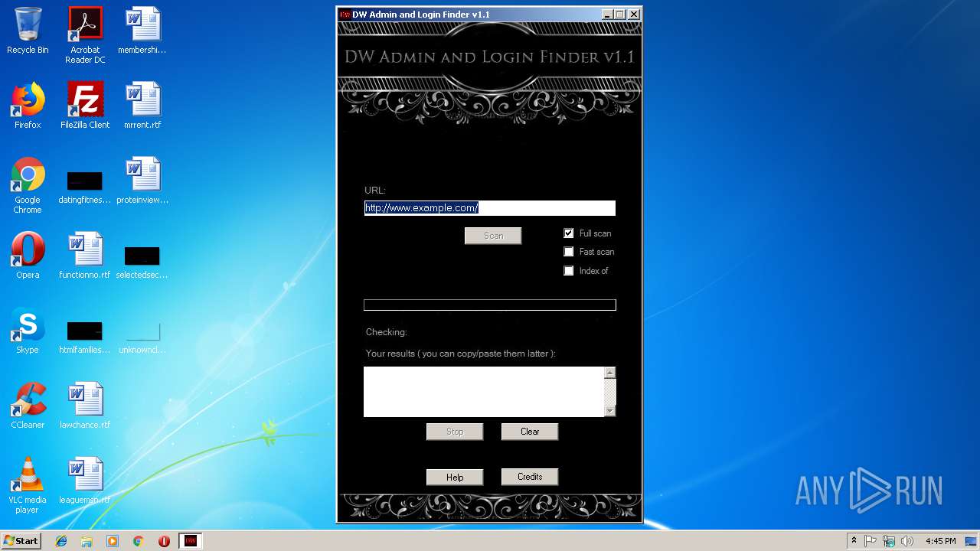Open proteinview... Word document icon
This screenshot has width=980, height=551.
pos(142,181)
